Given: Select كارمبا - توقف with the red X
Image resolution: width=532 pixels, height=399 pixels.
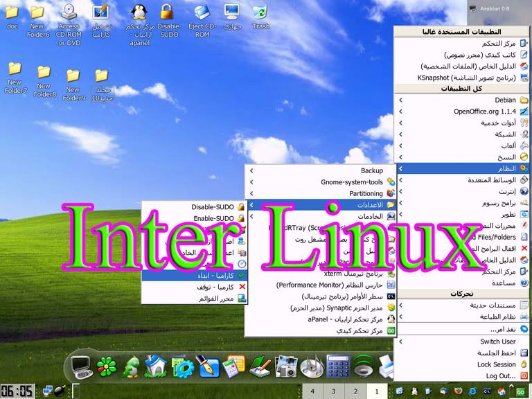Looking at the screenshot, I should (195, 287).
